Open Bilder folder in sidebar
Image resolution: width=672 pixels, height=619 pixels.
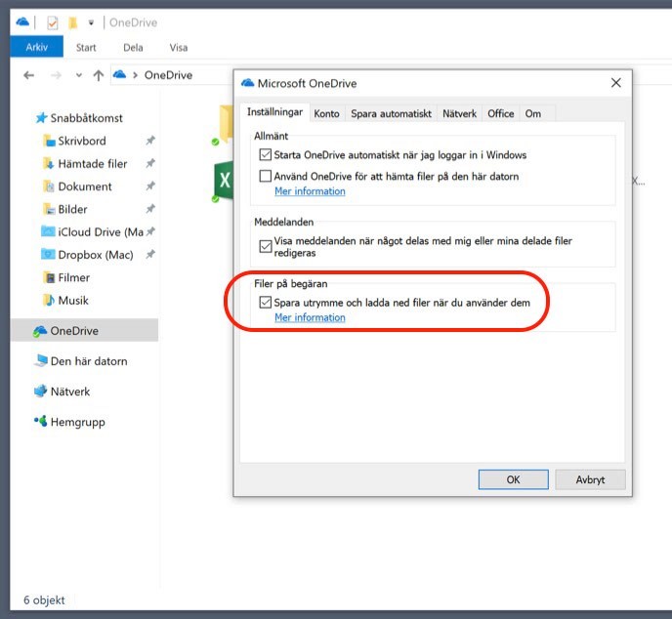coord(72,209)
